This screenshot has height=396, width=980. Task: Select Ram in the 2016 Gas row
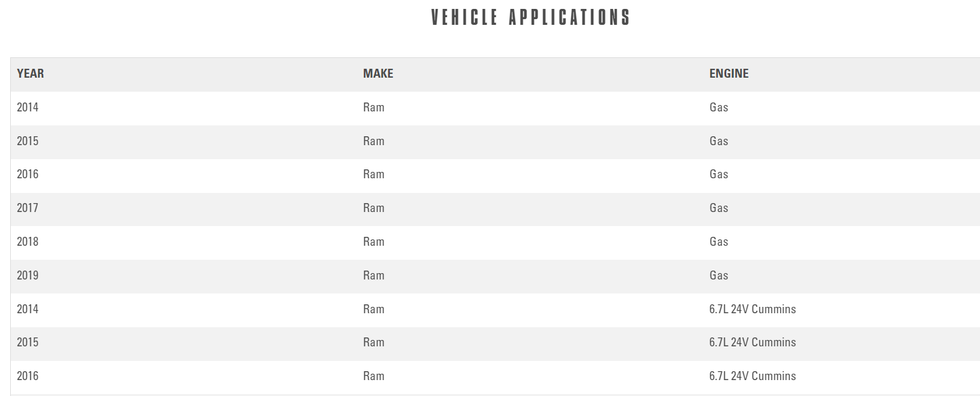373,174
